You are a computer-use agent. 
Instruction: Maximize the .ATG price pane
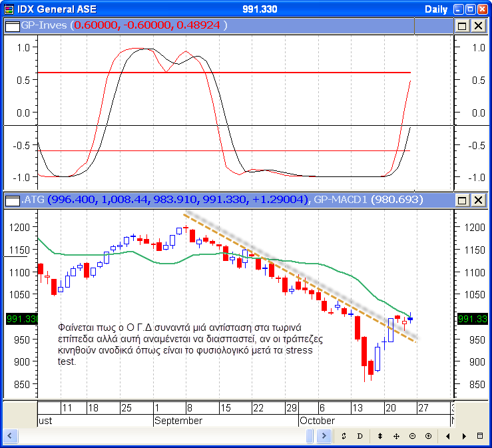pyautogui.click(x=462, y=200)
